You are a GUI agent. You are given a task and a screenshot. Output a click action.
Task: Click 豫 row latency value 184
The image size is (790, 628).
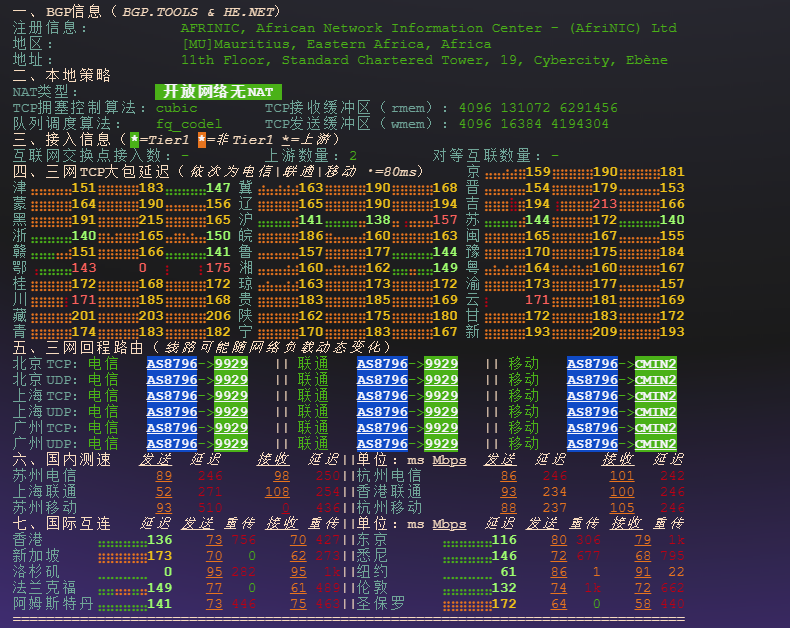(x=672, y=252)
